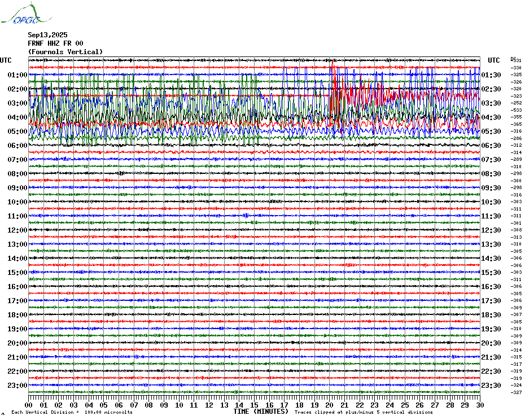Click the 'Traces clipped at plus/minus 5' note
Screen dimensions: 525x420
click(364, 412)
